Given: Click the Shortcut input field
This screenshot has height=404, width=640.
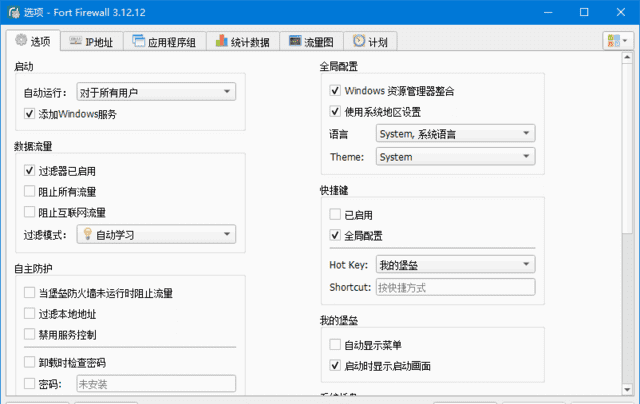Looking at the screenshot, I should tap(456, 287).
